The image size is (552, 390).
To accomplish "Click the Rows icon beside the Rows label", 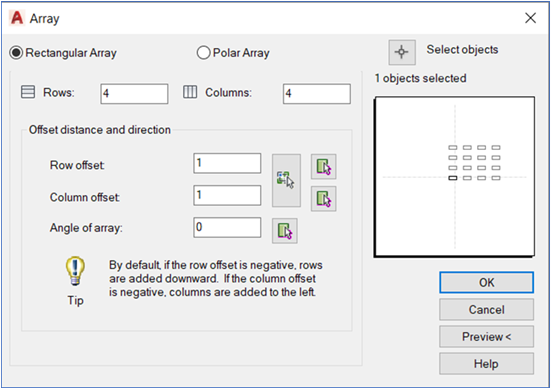I will [28, 92].
